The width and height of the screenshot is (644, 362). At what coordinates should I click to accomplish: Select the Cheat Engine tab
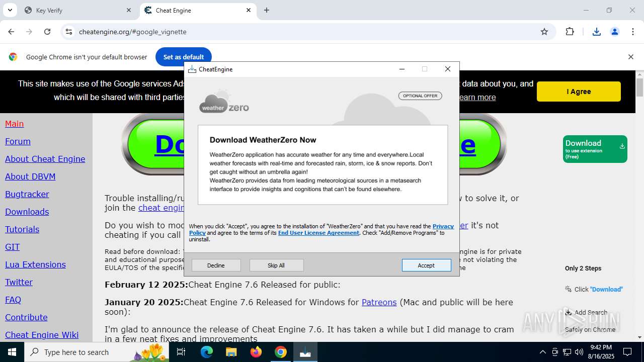pyautogui.click(x=198, y=10)
